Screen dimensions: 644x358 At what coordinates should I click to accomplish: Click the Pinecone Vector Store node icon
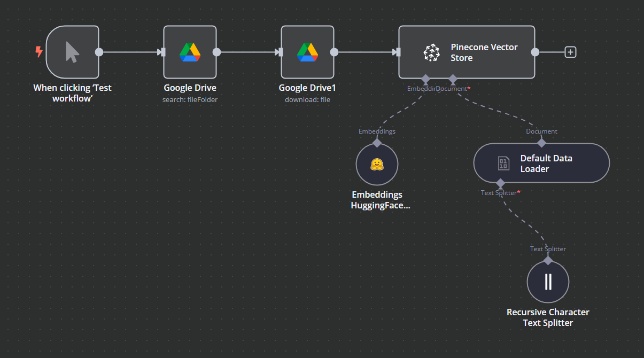click(431, 52)
